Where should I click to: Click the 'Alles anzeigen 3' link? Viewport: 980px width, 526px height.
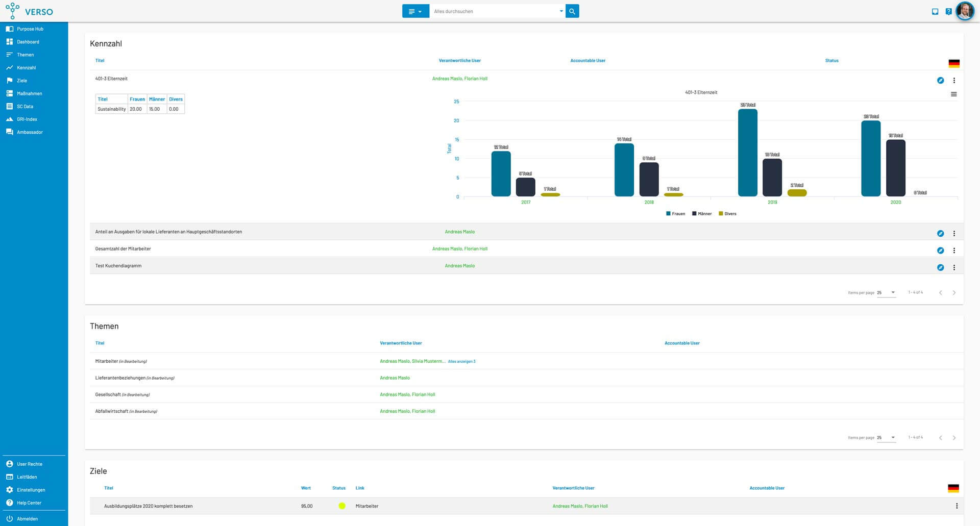click(x=461, y=361)
